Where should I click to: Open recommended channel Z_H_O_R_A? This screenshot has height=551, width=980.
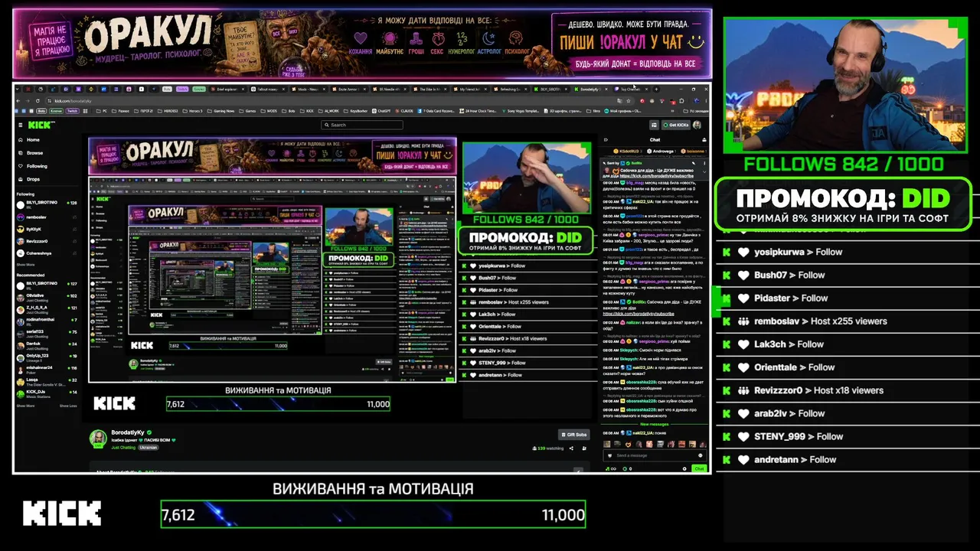47,309
